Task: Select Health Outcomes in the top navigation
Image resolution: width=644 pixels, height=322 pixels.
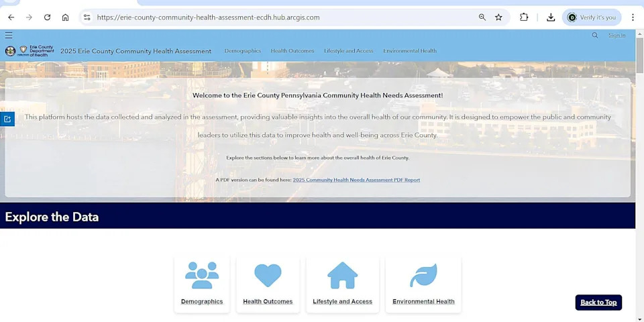Action: pos(292,51)
